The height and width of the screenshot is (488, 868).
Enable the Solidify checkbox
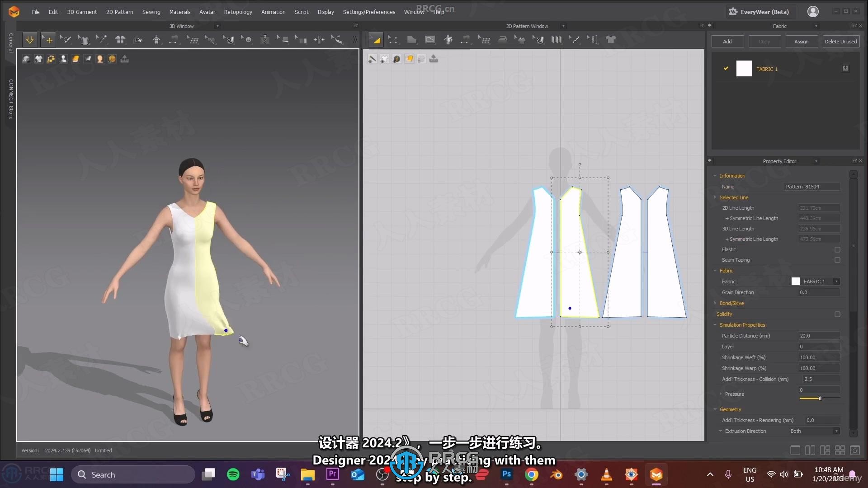[837, 314]
